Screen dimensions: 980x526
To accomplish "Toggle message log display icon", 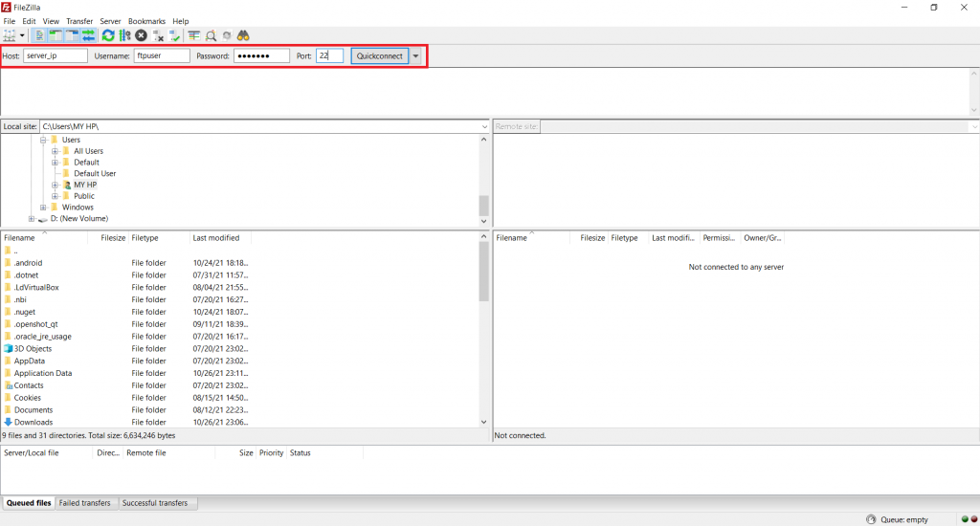I will pos(39,35).
